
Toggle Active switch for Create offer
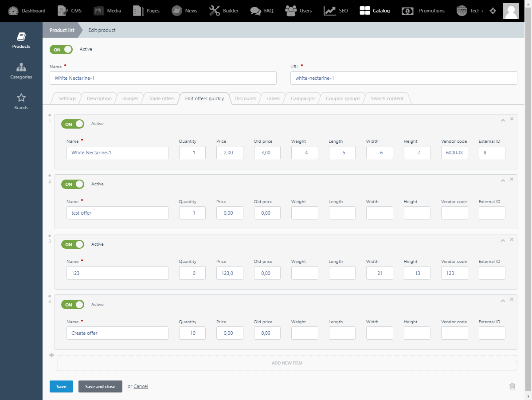tap(73, 305)
